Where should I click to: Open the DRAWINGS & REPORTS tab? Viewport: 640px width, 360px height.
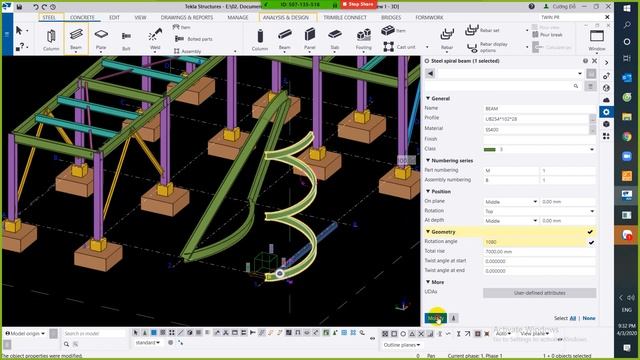pos(187,18)
